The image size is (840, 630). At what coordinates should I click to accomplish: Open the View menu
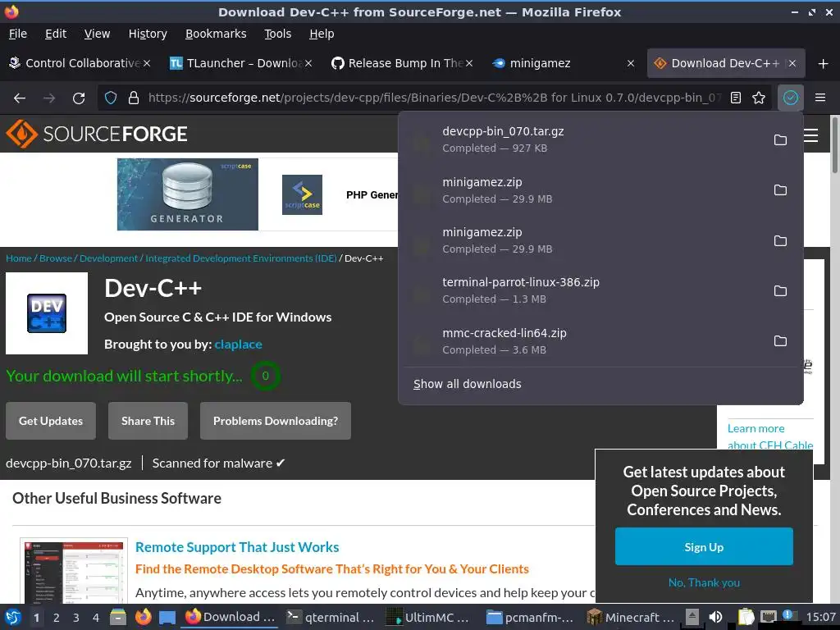pyautogui.click(x=97, y=34)
